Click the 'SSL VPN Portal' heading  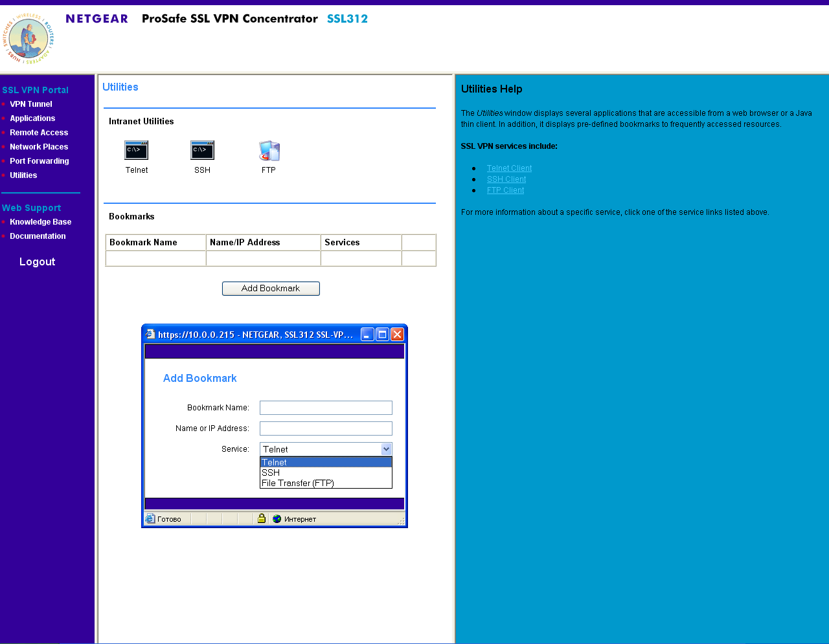point(35,90)
